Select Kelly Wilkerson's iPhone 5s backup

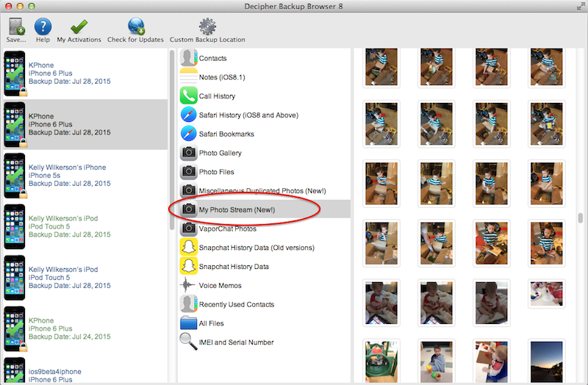click(85, 176)
